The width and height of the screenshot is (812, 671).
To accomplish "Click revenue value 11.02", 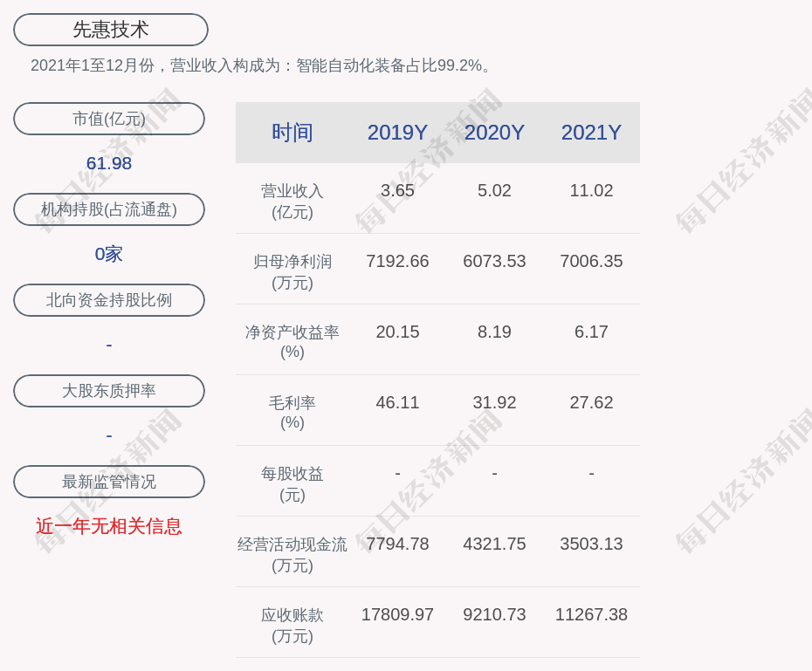I will point(591,190).
